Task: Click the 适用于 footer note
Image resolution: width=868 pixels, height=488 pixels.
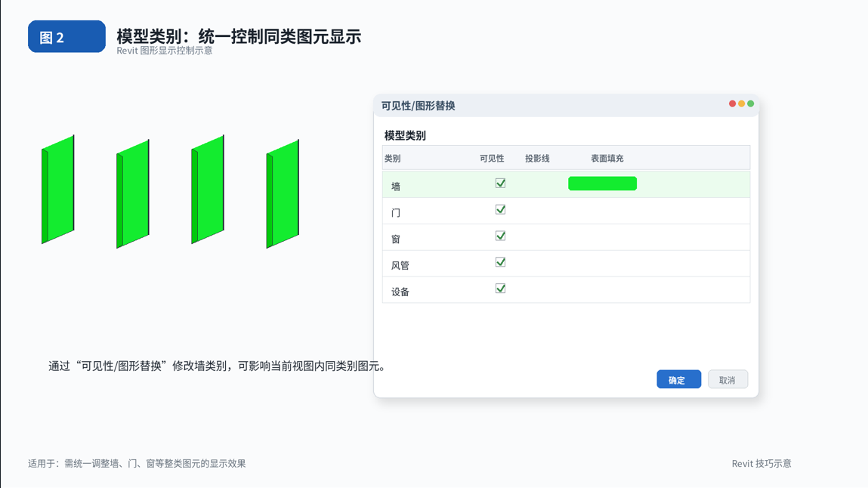Action: coord(137,464)
